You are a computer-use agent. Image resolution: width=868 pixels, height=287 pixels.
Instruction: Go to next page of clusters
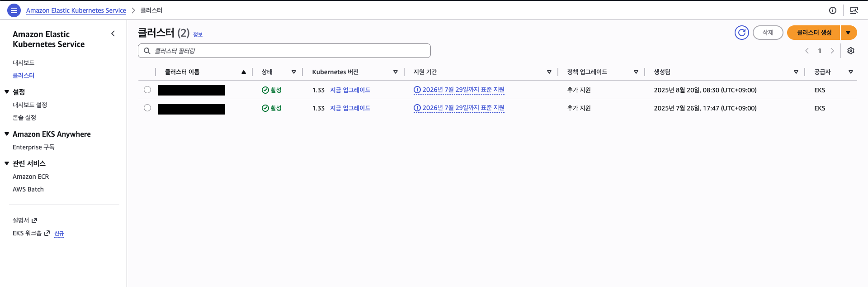click(x=832, y=51)
